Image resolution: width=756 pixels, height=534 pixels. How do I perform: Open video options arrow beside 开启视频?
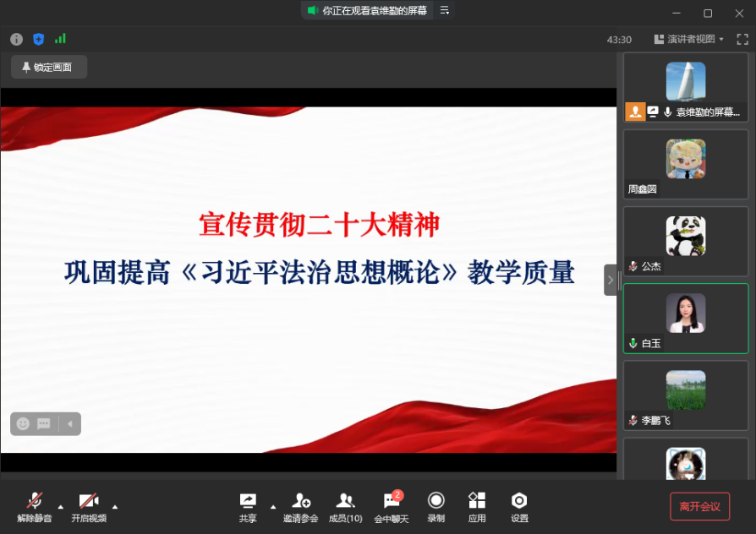click(115, 507)
